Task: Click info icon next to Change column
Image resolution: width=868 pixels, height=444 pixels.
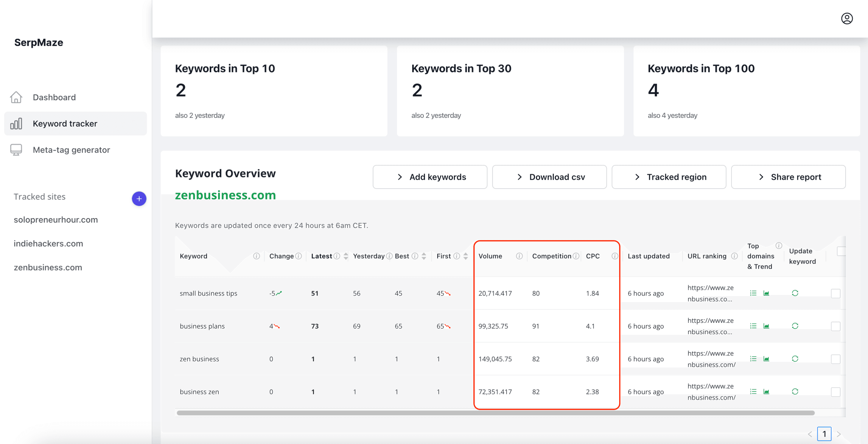Action: click(x=298, y=256)
